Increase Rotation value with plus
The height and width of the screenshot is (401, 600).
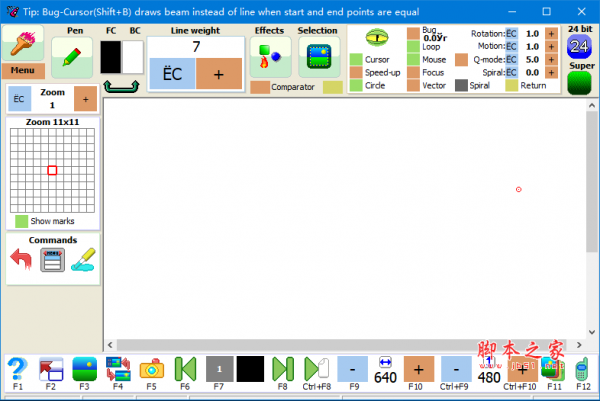[x=551, y=34]
